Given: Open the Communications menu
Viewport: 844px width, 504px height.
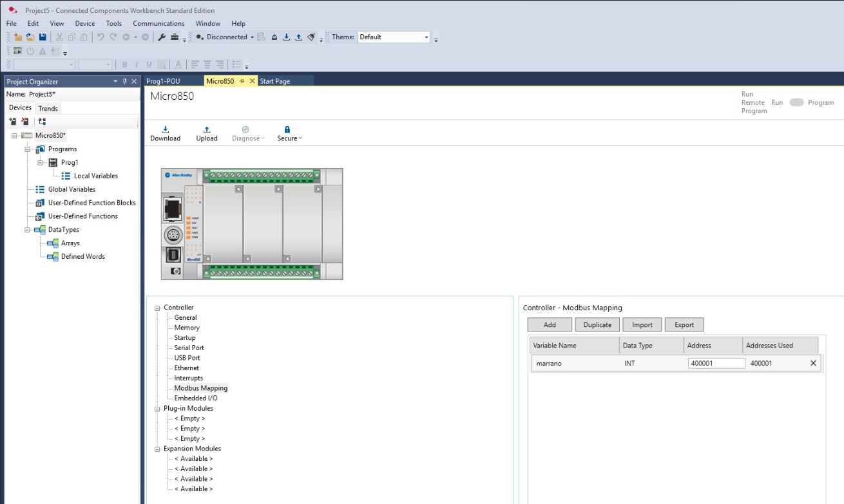Looking at the screenshot, I should tap(158, 23).
